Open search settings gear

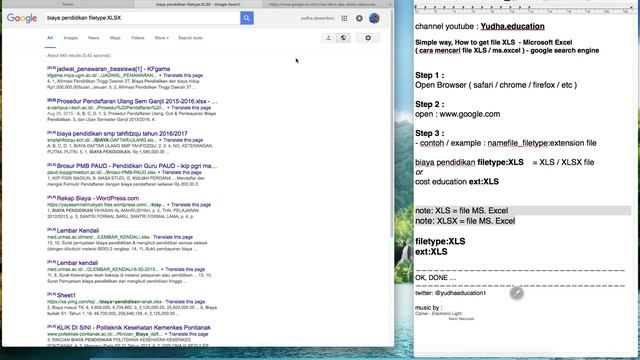(x=368, y=38)
